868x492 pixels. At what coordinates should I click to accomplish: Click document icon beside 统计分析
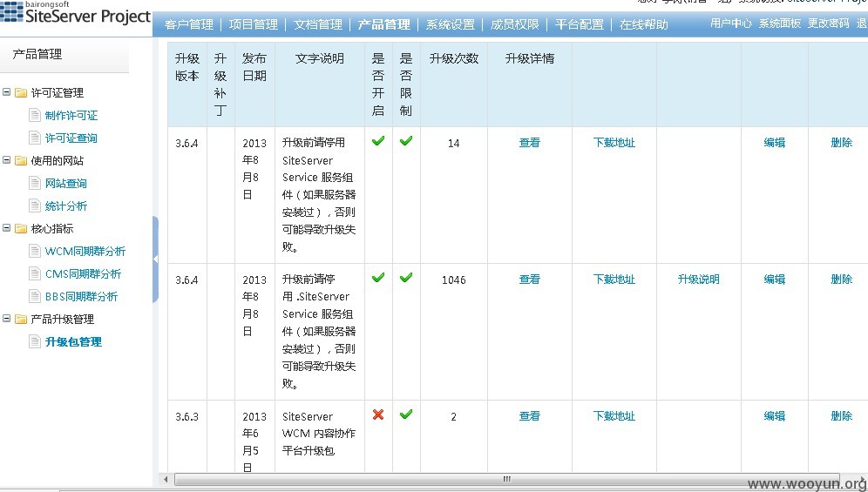[35, 206]
